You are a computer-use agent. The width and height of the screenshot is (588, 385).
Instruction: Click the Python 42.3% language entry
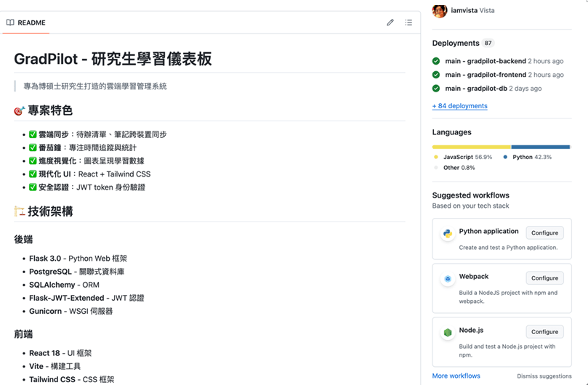pyautogui.click(x=527, y=157)
